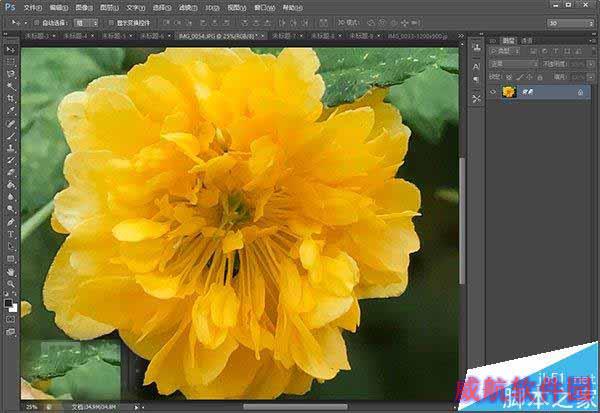Toggle lock image pixels brush icon
600x413 pixels.
[520, 77]
